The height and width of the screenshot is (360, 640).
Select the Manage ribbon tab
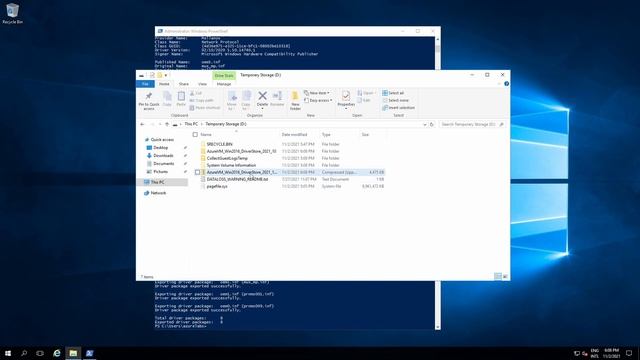(x=224, y=84)
